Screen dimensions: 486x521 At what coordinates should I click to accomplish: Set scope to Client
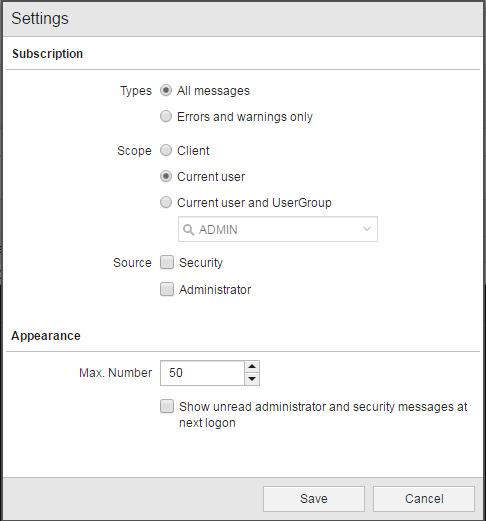[166, 150]
